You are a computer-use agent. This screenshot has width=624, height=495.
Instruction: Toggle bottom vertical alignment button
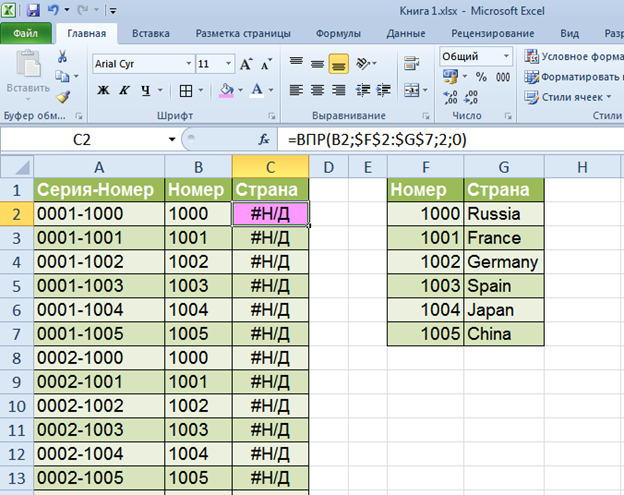coord(339,62)
